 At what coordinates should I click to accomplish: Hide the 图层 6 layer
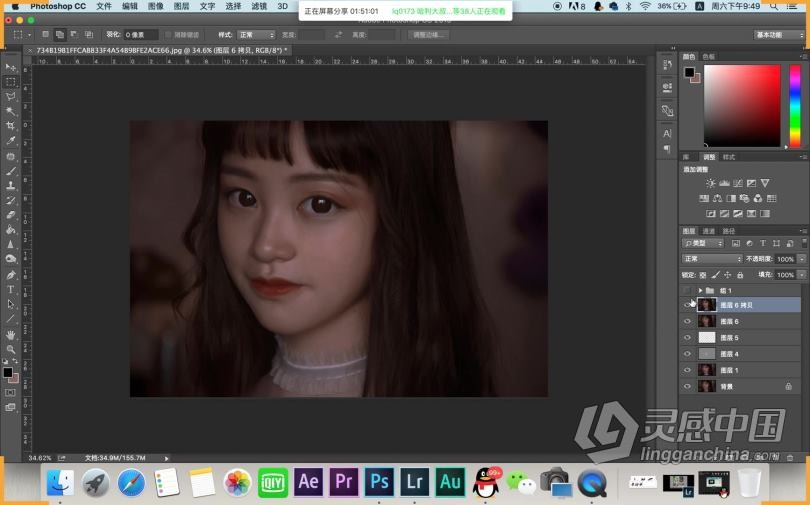pyautogui.click(x=687, y=321)
